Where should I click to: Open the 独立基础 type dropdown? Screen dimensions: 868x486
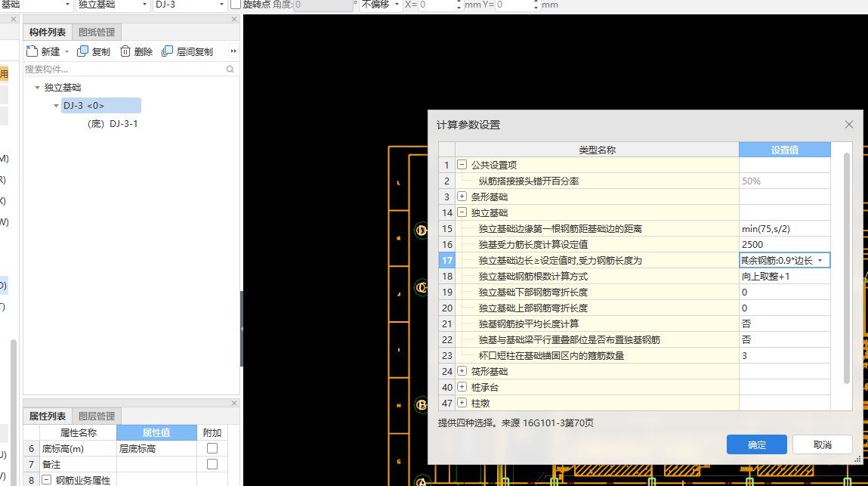144,5
